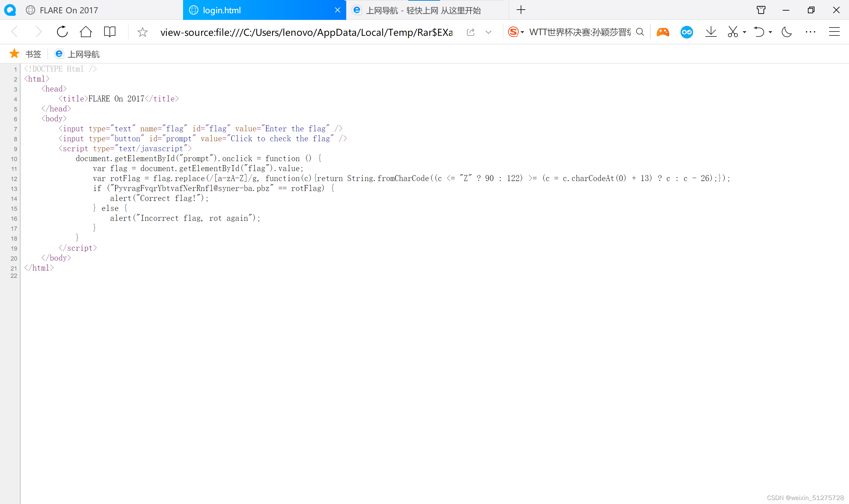Image resolution: width=849 pixels, height=504 pixels.
Task: Click line number 13 in gutter
Action: tap(14, 189)
